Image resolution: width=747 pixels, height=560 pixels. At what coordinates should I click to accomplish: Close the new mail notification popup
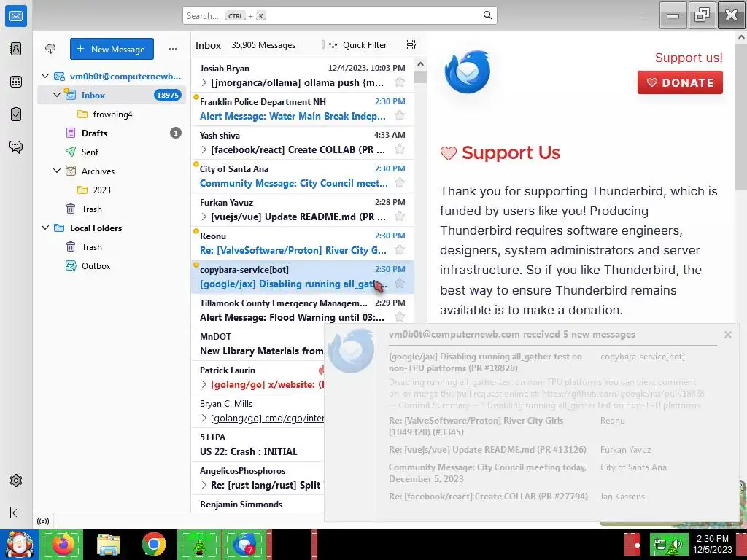pos(727,335)
